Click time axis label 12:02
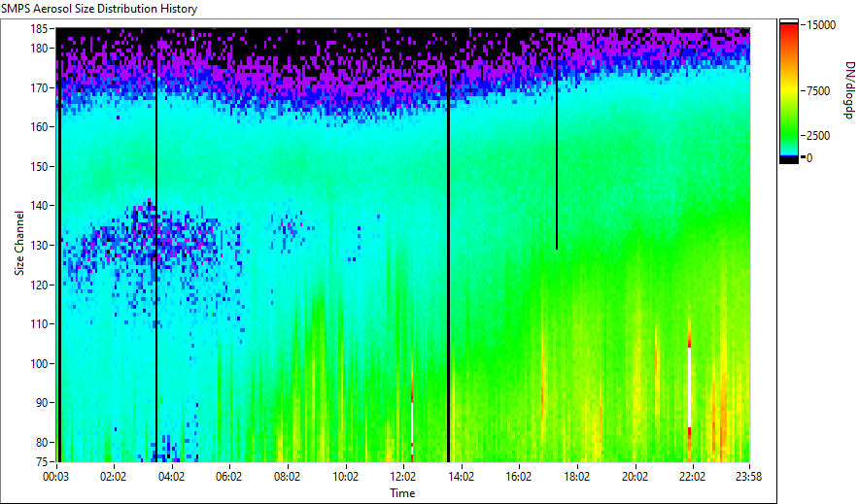 (x=403, y=477)
